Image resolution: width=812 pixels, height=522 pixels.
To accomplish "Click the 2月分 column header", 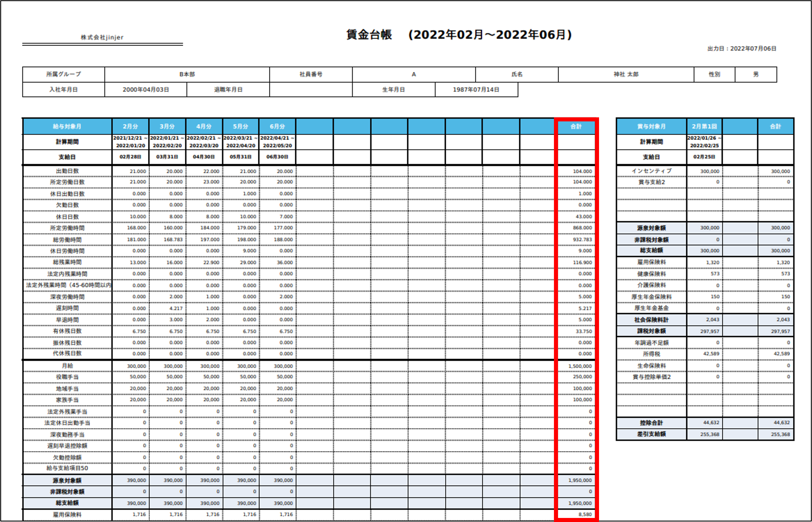I will [x=130, y=126].
